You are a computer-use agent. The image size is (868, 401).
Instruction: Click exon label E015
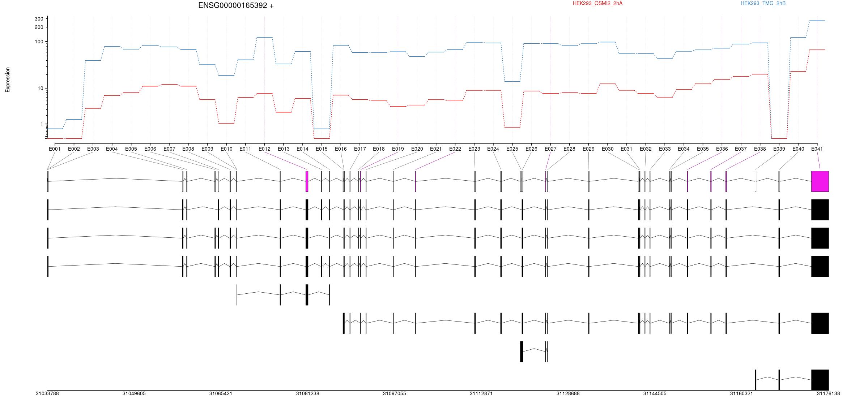[322, 149]
